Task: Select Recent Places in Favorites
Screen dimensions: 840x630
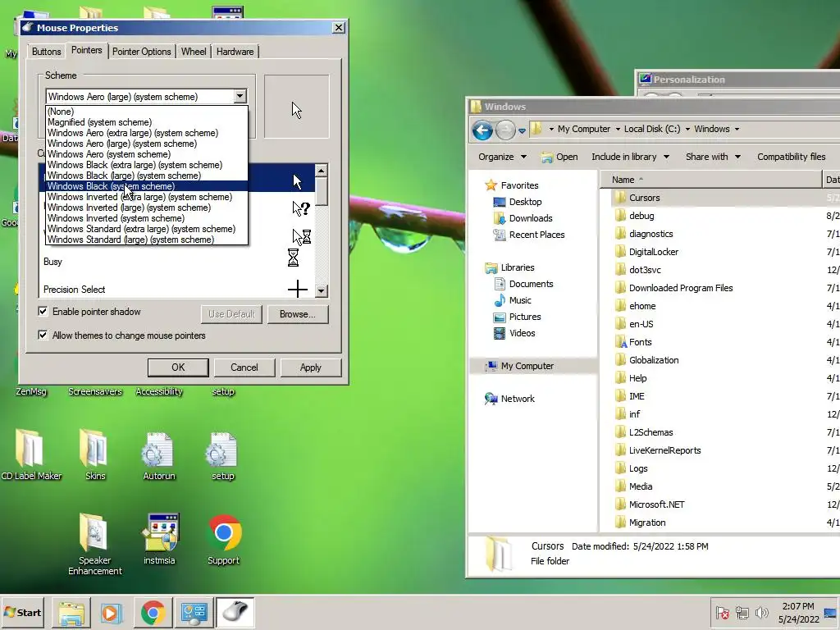Action: click(x=536, y=235)
